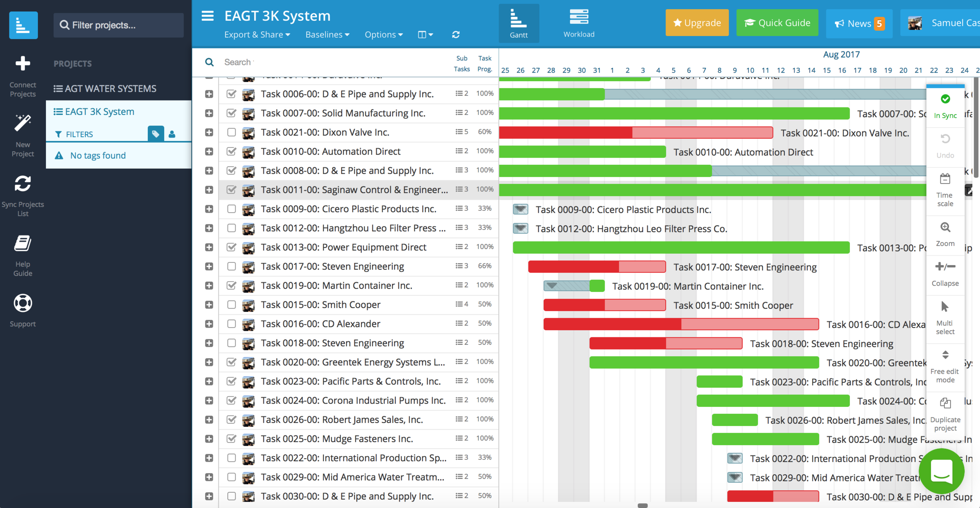Select the tags filter icon
Image resolution: width=980 pixels, height=508 pixels.
(x=156, y=134)
